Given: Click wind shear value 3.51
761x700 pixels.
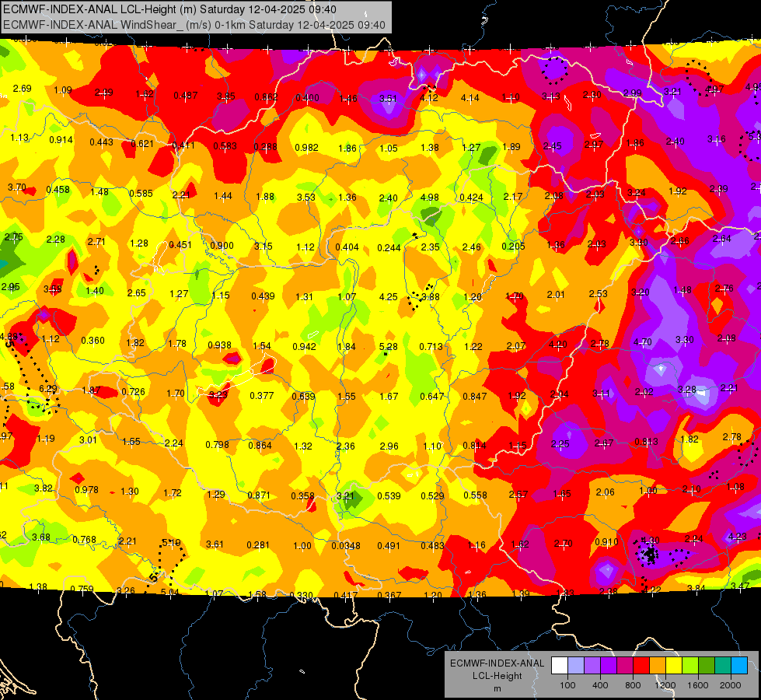Looking at the screenshot, I should [x=388, y=99].
